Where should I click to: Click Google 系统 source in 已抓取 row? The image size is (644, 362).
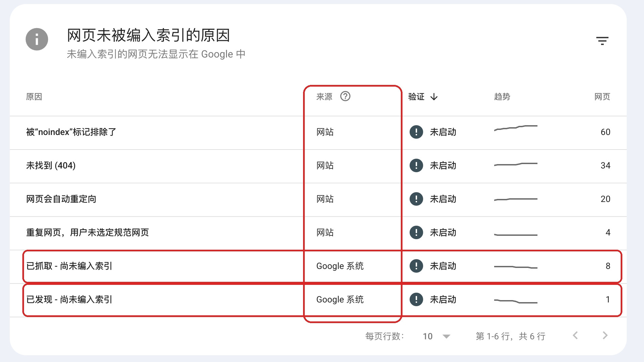click(x=340, y=266)
